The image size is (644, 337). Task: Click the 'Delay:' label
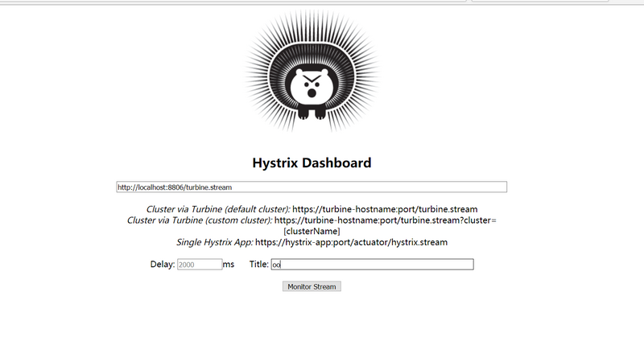163,265
